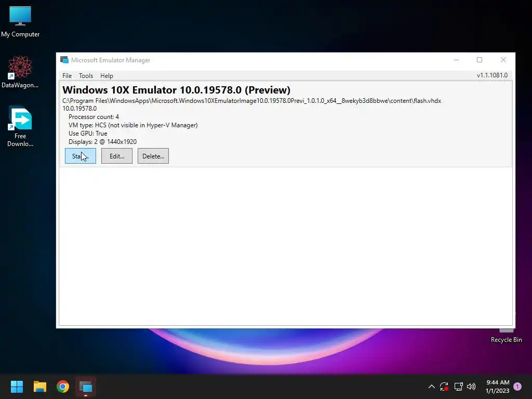Click the v1.1.1081.0 version label
Viewport: 532px width, 399px height.
(x=492, y=75)
